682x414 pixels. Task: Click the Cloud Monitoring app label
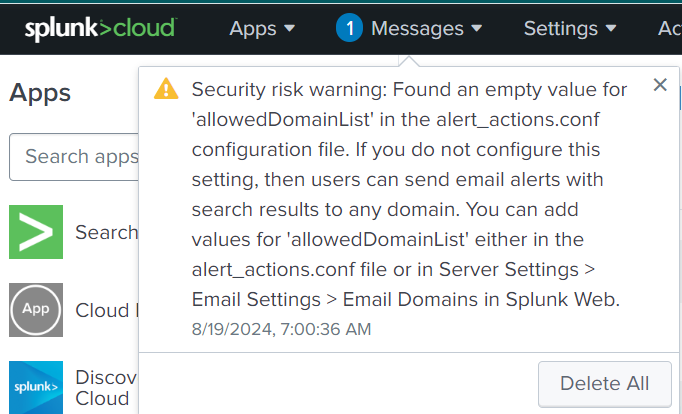(106, 310)
